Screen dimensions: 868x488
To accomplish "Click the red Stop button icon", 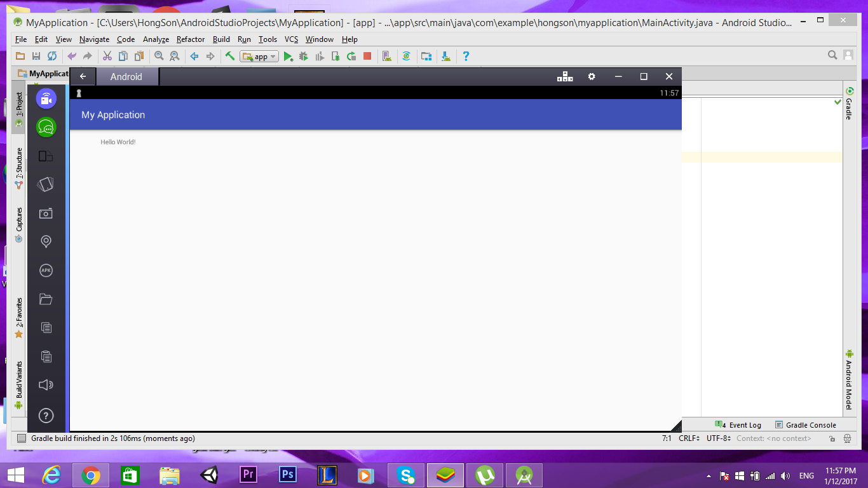I will (367, 56).
